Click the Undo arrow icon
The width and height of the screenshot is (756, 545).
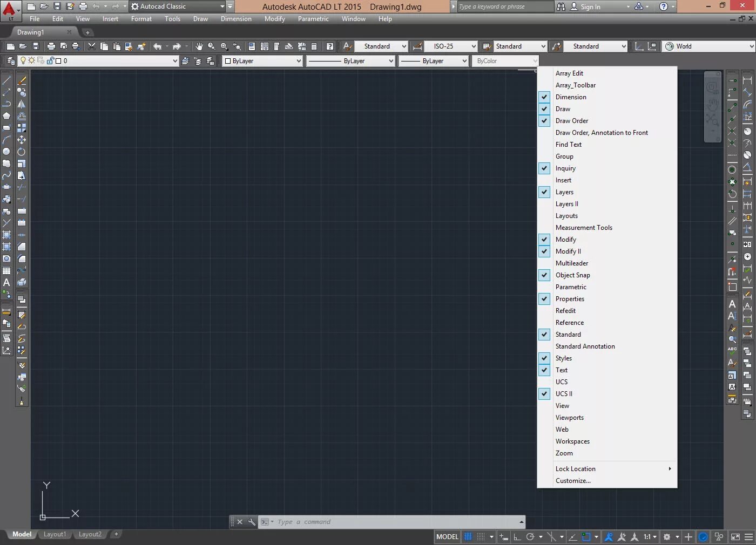[x=157, y=46]
